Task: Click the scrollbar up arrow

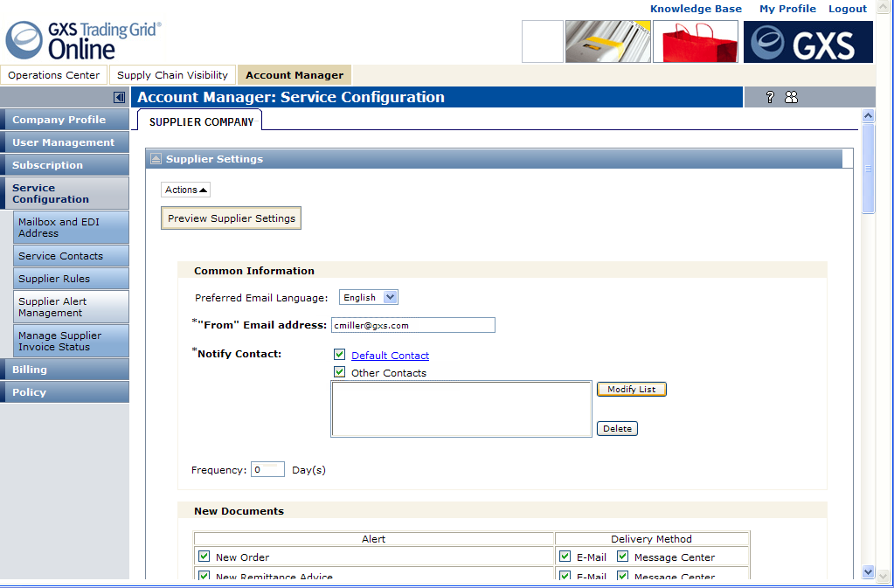Action: [x=869, y=115]
